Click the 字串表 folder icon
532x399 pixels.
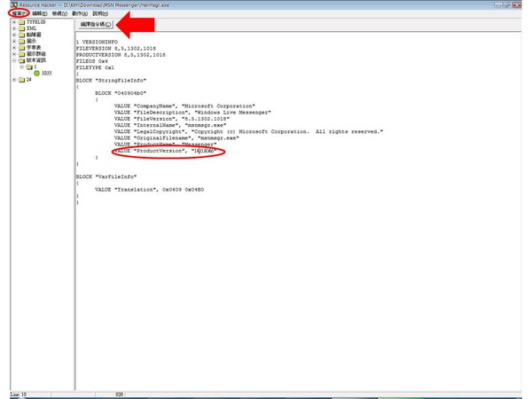coord(21,48)
